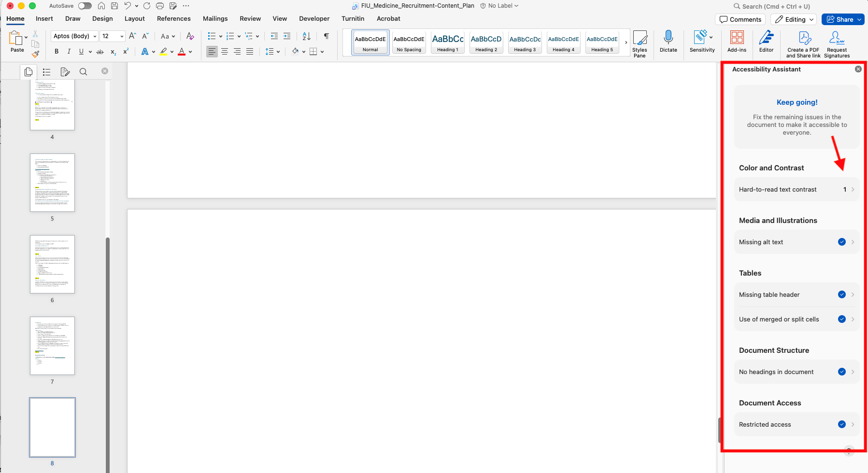Align text left
The image size is (868, 473).
coord(212,52)
